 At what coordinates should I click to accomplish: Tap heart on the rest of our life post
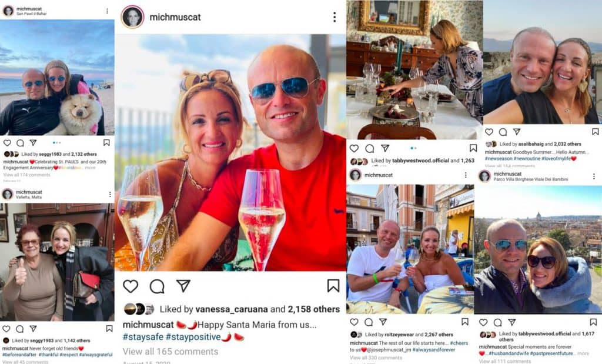[354, 322]
